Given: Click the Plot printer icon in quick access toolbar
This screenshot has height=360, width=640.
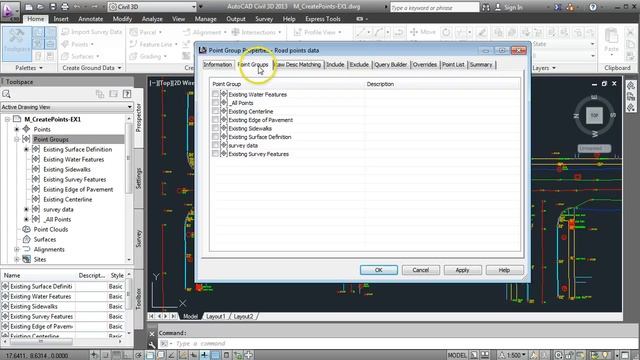Looking at the screenshot, I should (x=64, y=7).
